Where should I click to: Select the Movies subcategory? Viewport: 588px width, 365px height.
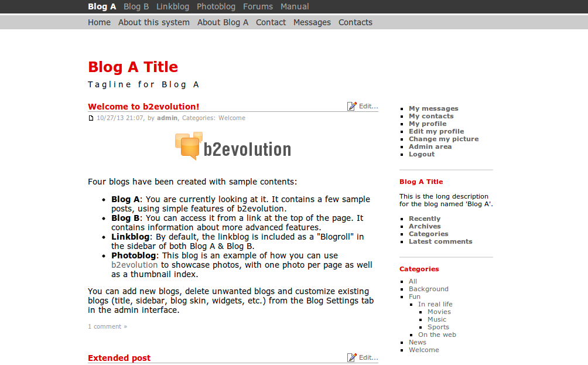tap(439, 312)
